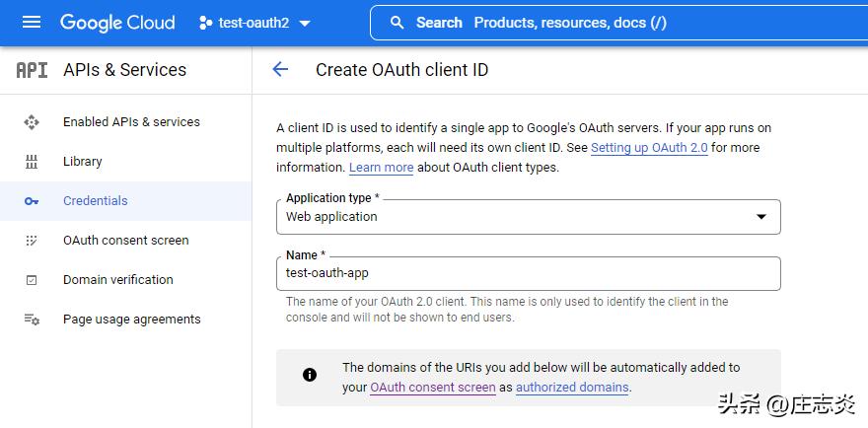
Task: Expand the Application type dropdown arrow
Action: pyautogui.click(x=761, y=217)
